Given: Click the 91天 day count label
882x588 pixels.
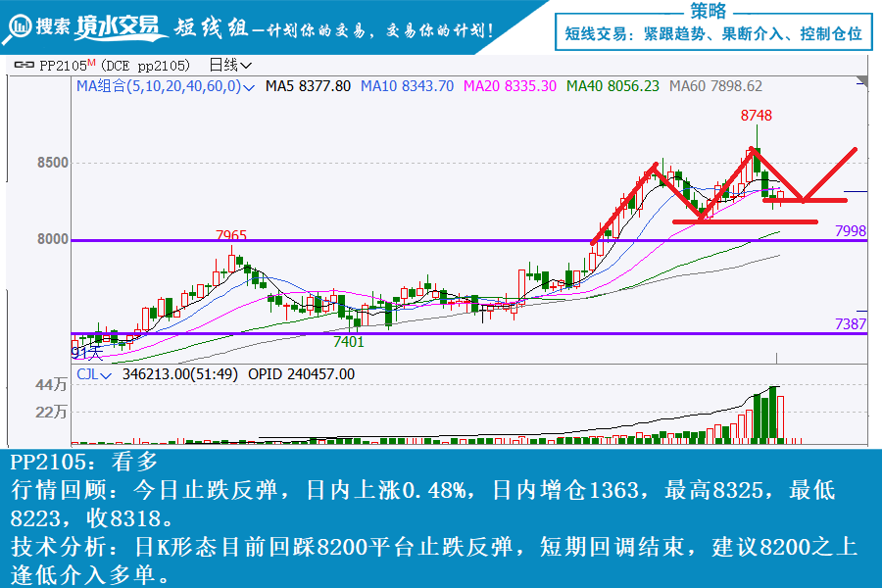Looking at the screenshot, I should (87, 353).
